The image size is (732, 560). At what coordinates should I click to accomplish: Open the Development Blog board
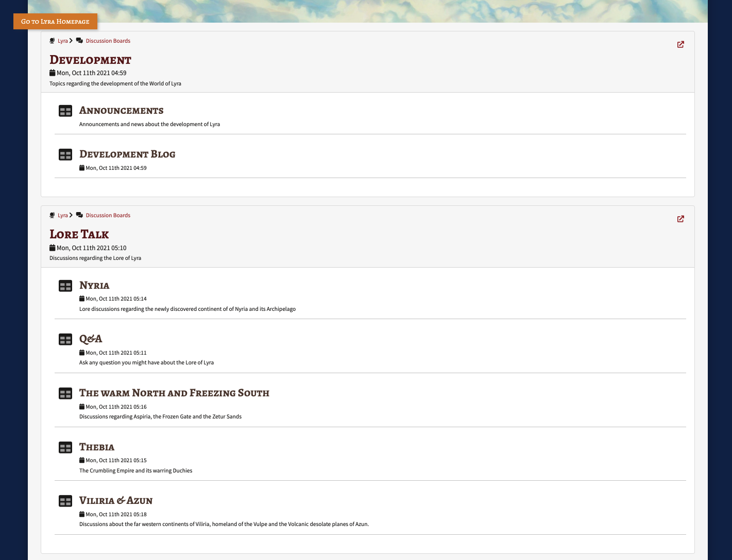click(127, 154)
